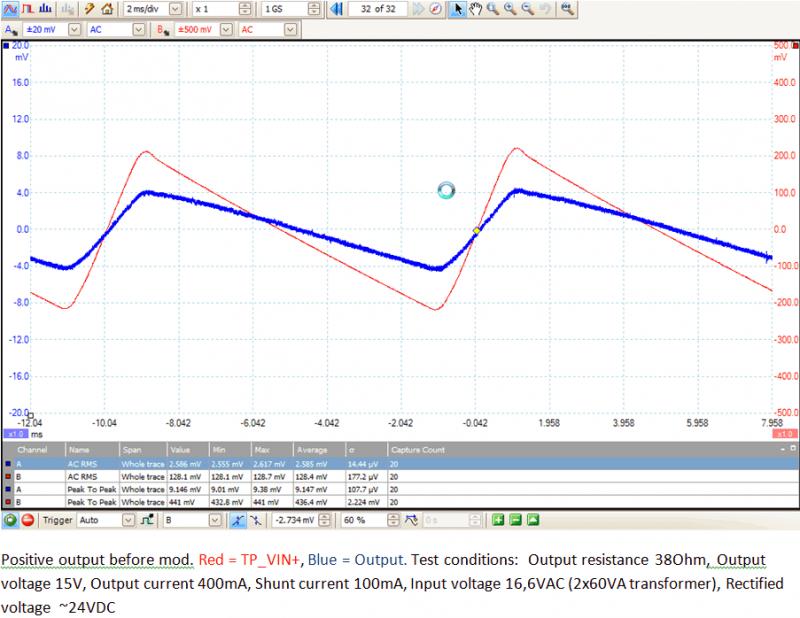This screenshot has height=618, width=800.
Task: Select the hand pan tool
Action: pos(476,9)
